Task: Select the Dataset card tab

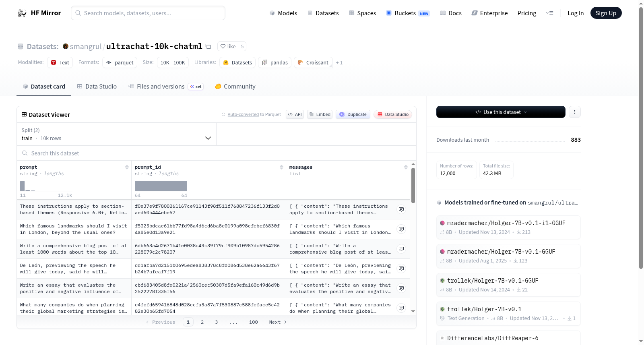Action: pos(43,87)
